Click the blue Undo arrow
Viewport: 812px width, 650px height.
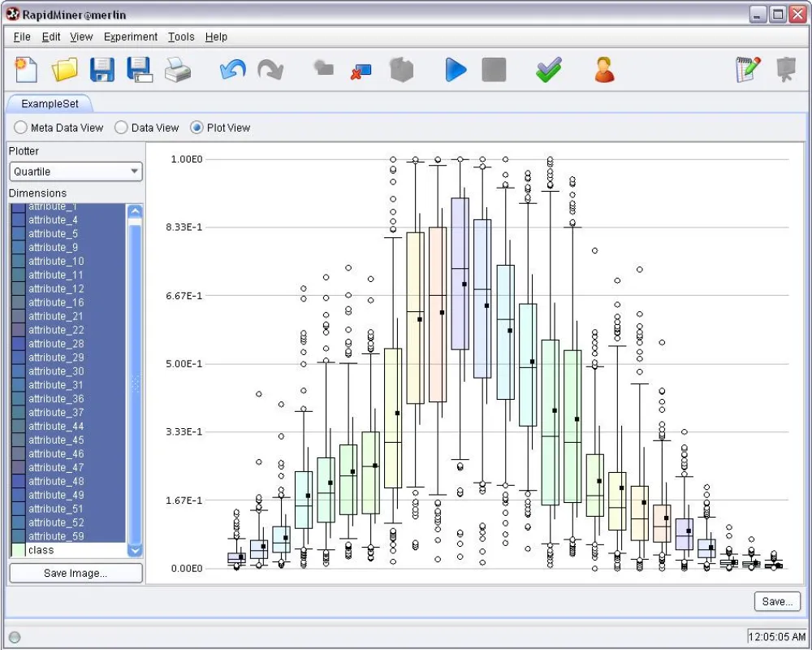point(232,69)
